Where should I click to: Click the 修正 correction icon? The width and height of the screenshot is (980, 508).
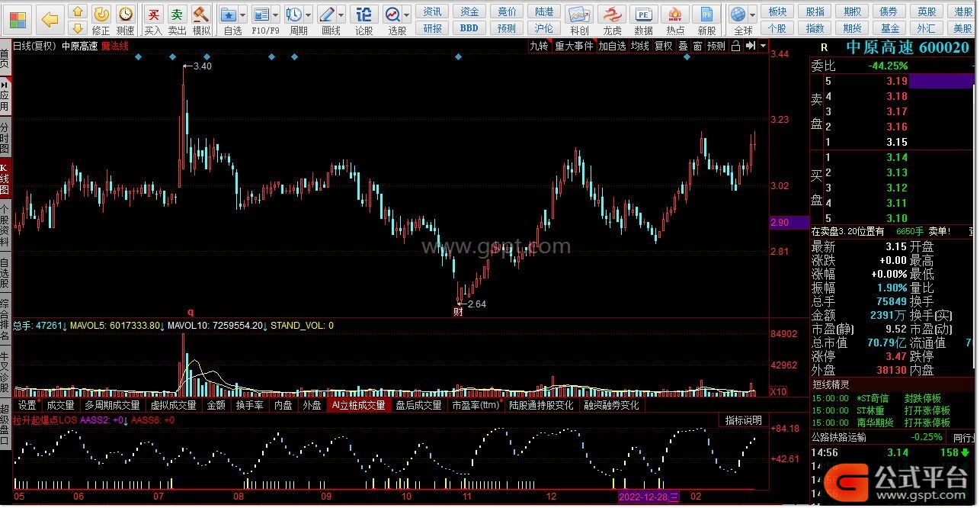(x=101, y=14)
